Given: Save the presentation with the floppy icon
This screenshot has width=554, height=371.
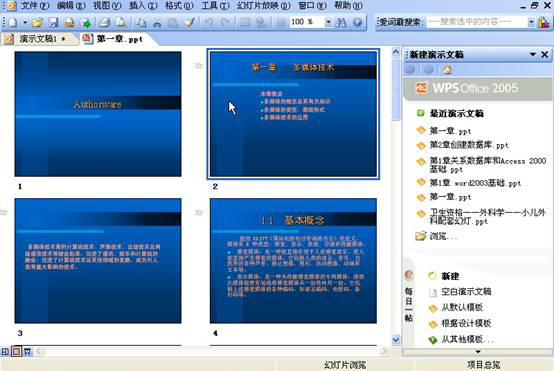Looking at the screenshot, I should click(x=53, y=23).
